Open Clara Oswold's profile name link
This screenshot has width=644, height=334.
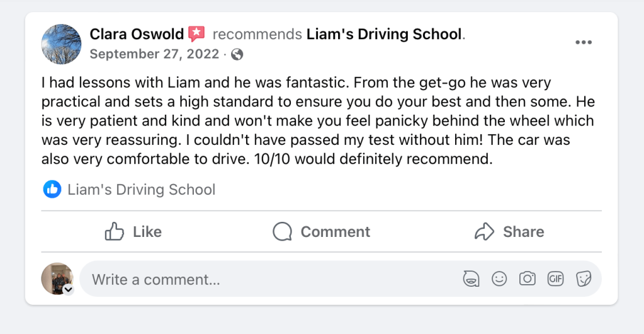(137, 34)
